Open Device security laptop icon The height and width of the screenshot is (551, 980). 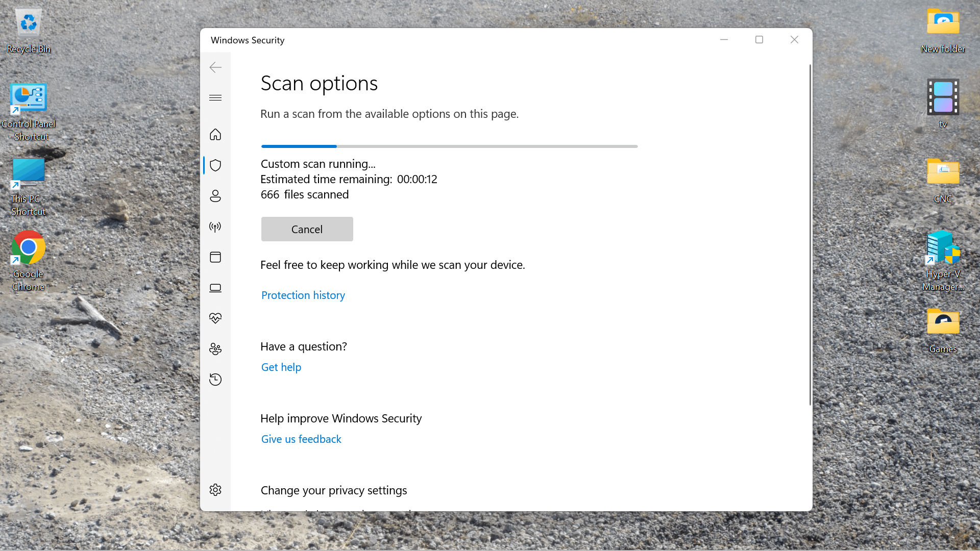click(215, 288)
